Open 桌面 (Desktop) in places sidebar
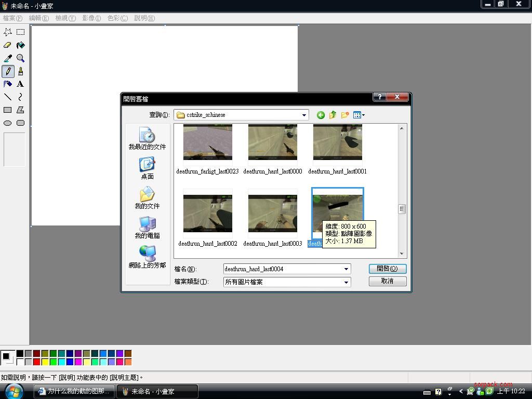This screenshot has height=399, width=532. tap(147, 168)
